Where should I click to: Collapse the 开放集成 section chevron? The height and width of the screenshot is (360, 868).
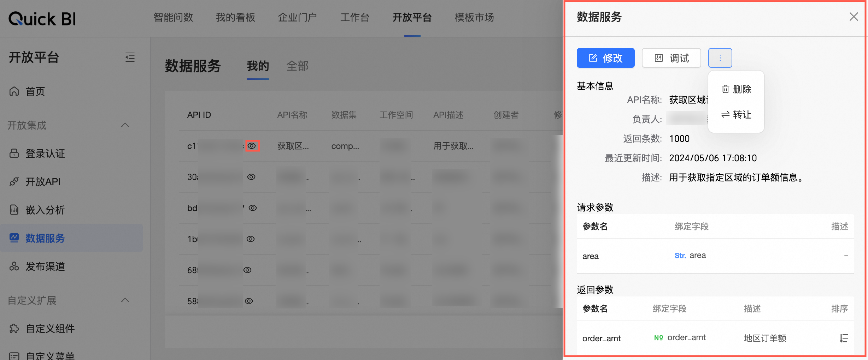tap(125, 125)
